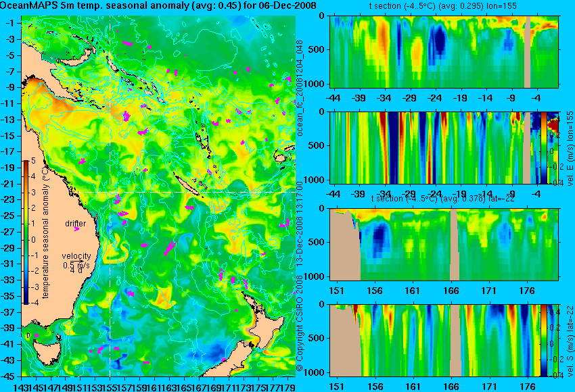The image size is (575, 392).
Task: Click the vel. S (m/s) color scale
Action: (543, 341)
